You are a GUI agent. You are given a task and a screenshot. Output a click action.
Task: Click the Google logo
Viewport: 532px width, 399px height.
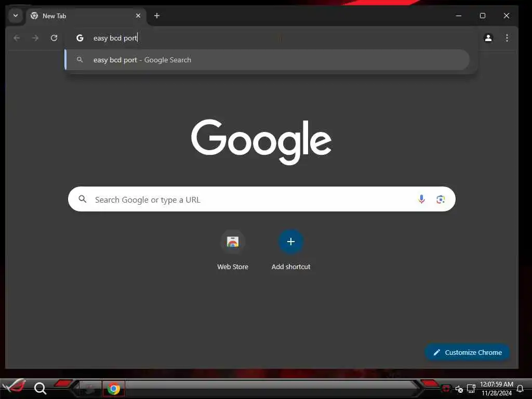point(261,142)
